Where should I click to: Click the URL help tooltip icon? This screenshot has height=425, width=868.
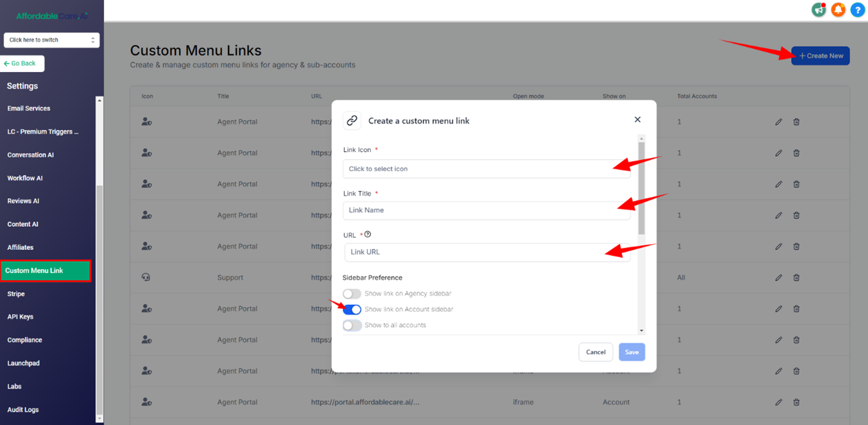click(367, 234)
